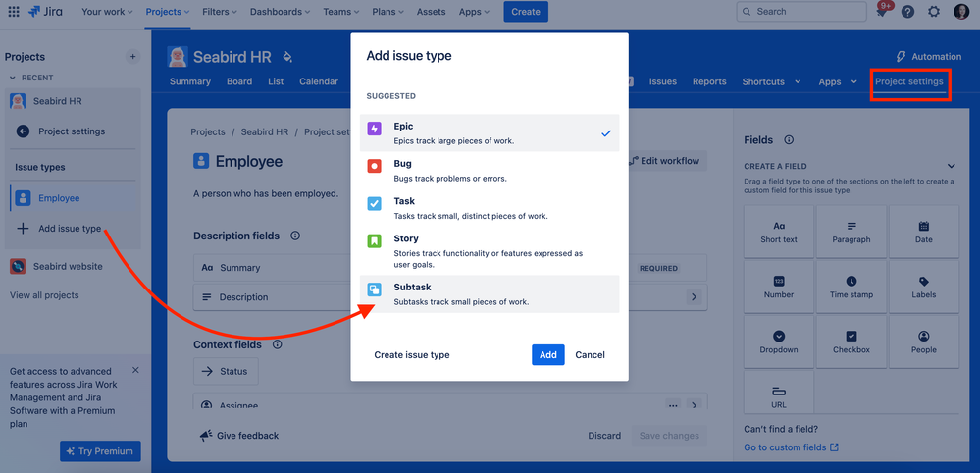This screenshot has height=473, width=980.
Task: Click the Add button in the dialog
Action: [548, 355]
